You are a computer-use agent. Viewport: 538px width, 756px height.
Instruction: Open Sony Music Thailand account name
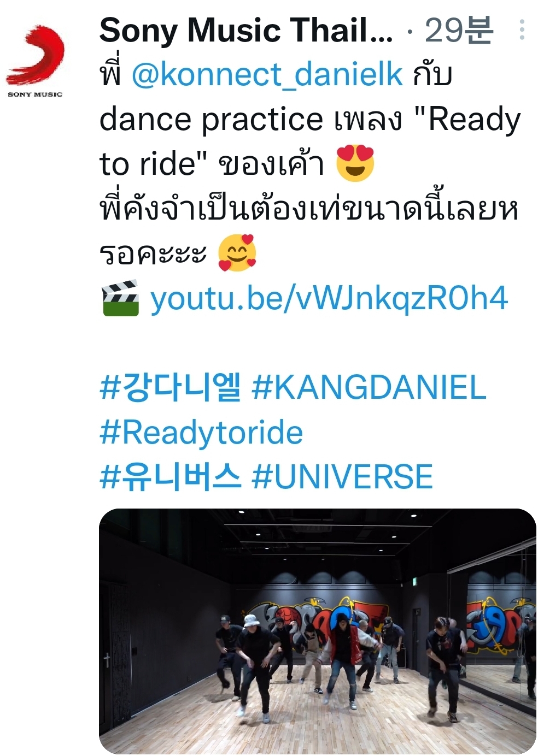(246, 30)
